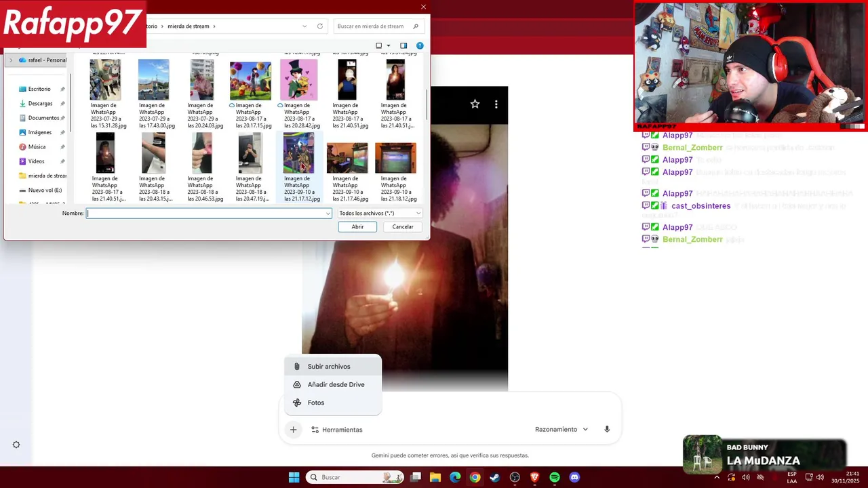The height and width of the screenshot is (488, 868).
Task: Select Música in navigation pane
Action: pos(37,147)
